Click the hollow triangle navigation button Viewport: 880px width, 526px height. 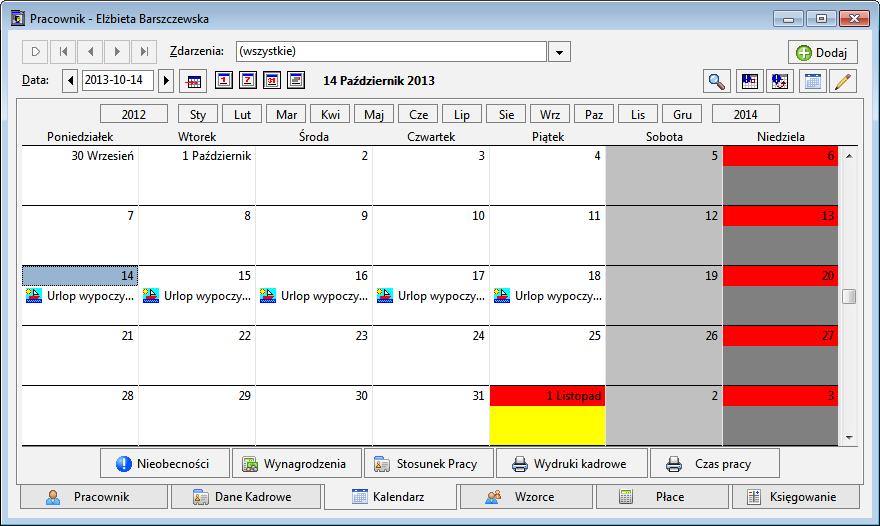pos(35,52)
